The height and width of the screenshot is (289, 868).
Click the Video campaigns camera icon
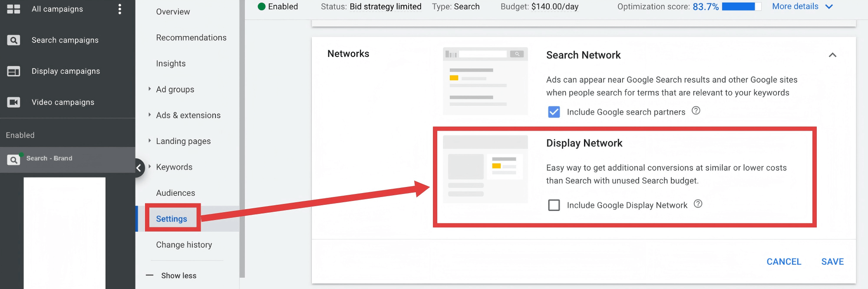point(13,102)
